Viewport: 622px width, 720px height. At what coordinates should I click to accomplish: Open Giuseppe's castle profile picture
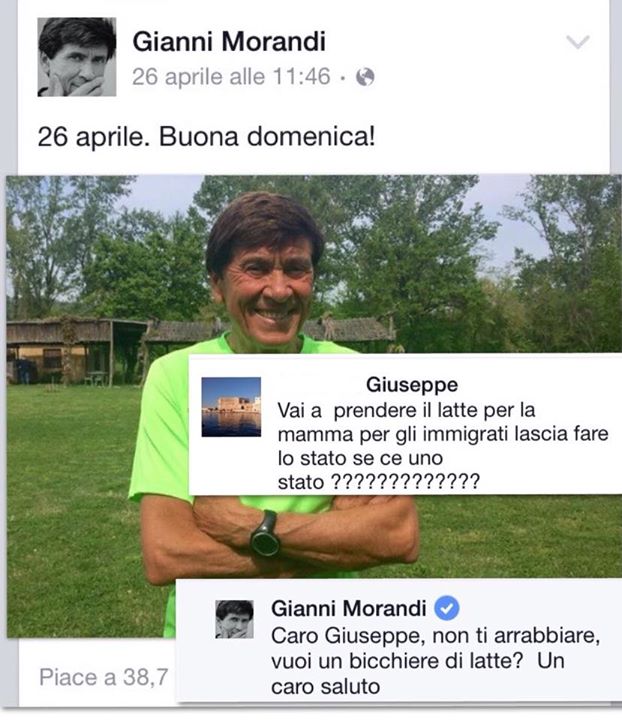(231, 407)
